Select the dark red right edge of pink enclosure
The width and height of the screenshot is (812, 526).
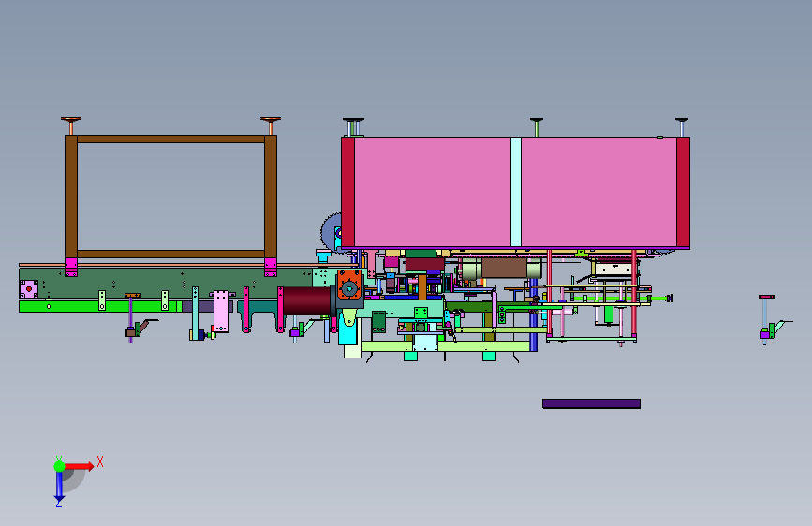click(683, 192)
